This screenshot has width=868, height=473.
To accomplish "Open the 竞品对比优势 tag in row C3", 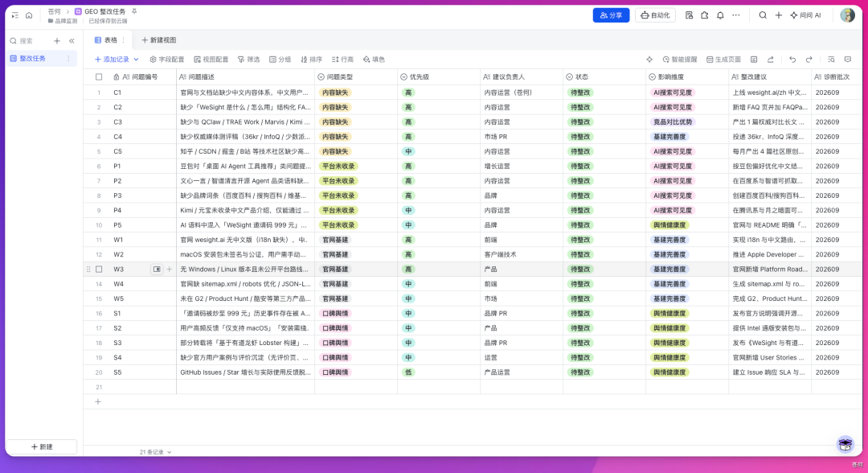I will [673, 121].
